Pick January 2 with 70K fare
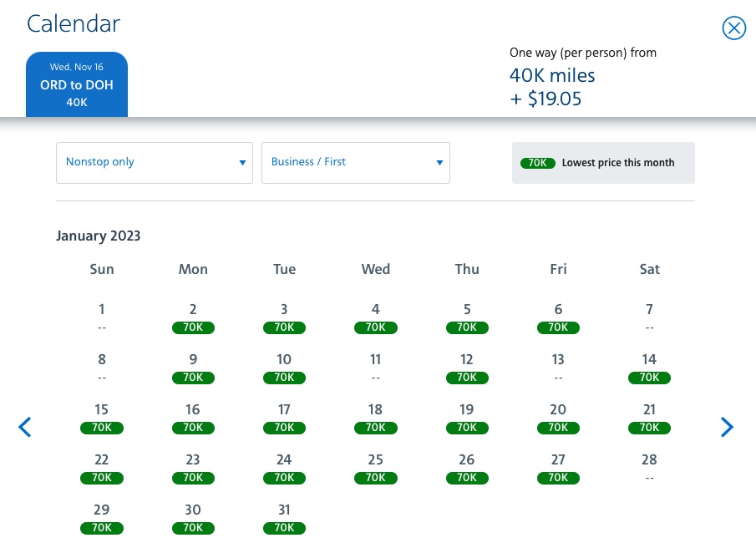Screen dimensions: 756x553 193,318
